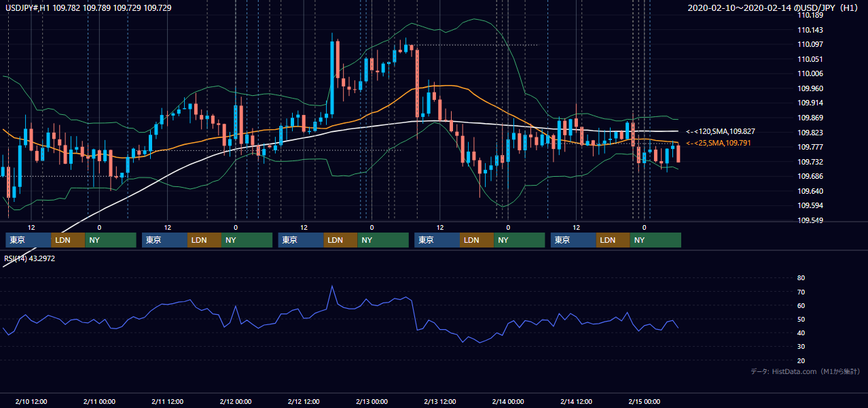Click price axis value 109.777
The image size is (868, 408).
(811, 147)
